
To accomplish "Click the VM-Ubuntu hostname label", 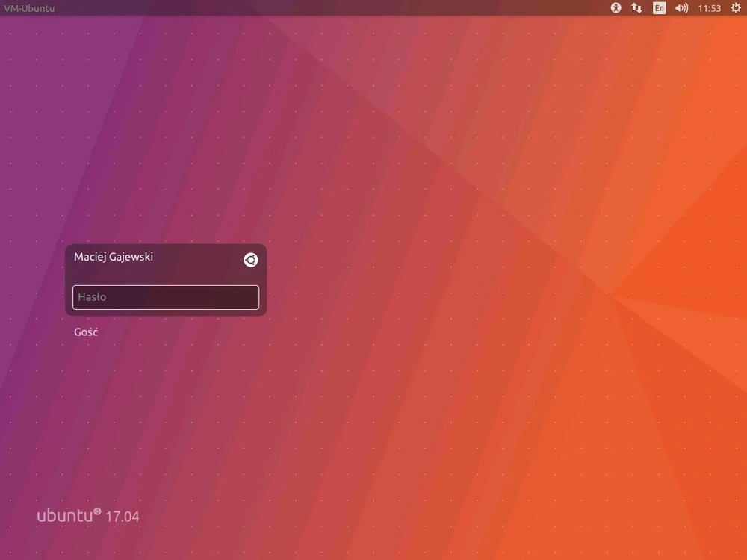I will pyautogui.click(x=30, y=8).
